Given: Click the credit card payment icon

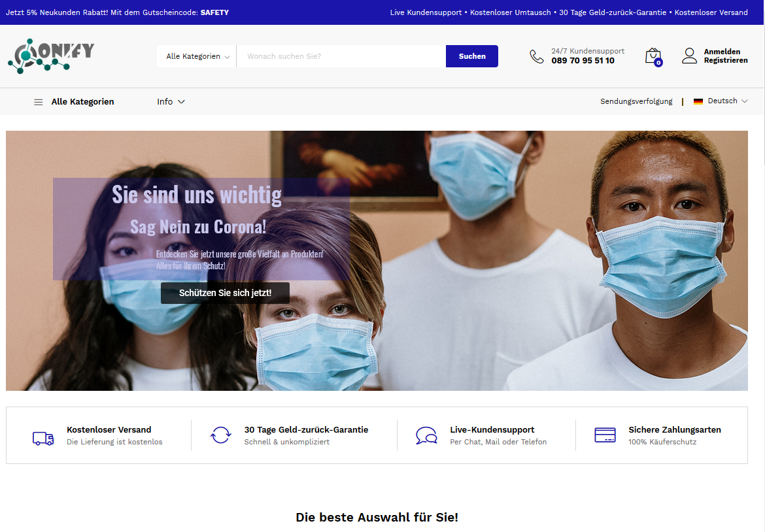Looking at the screenshot, I should (605, 435).
